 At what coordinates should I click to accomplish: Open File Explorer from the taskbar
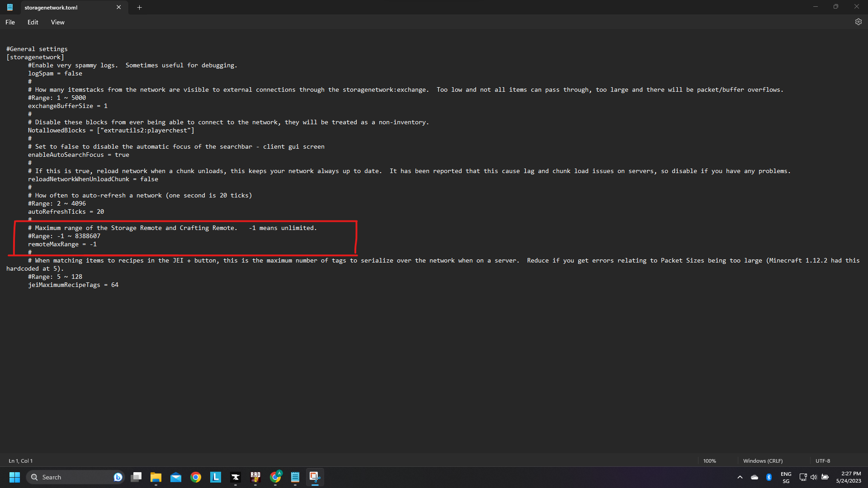pos(156,477)
